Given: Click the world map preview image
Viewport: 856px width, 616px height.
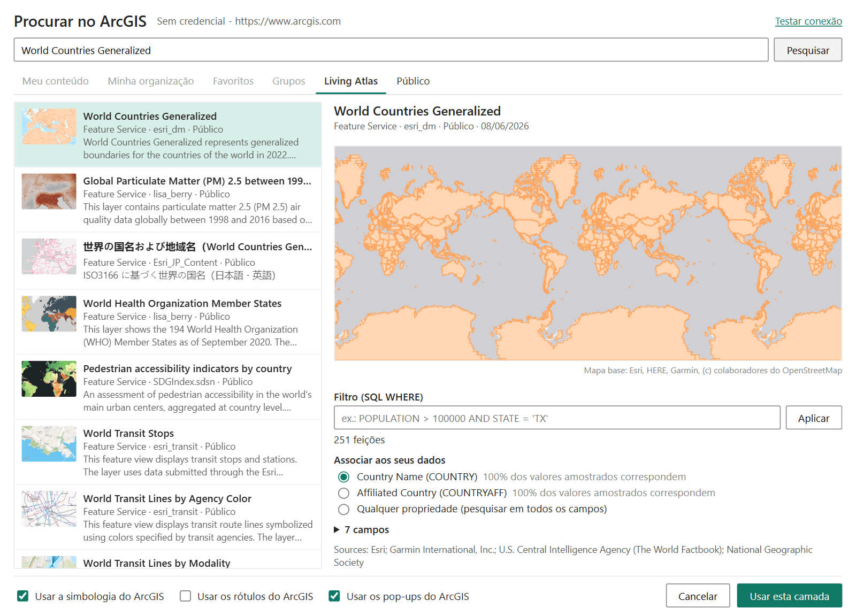Looking at the screenshot, I should click(x=588, y=253).
